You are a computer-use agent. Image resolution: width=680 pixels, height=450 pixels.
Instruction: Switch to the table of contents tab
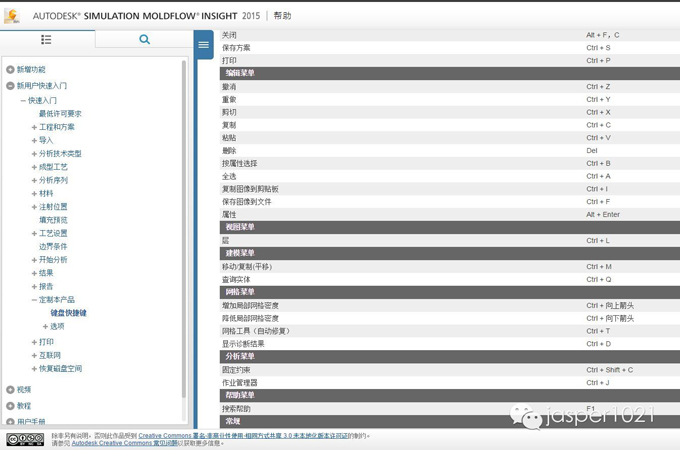(x=46, y=39)
